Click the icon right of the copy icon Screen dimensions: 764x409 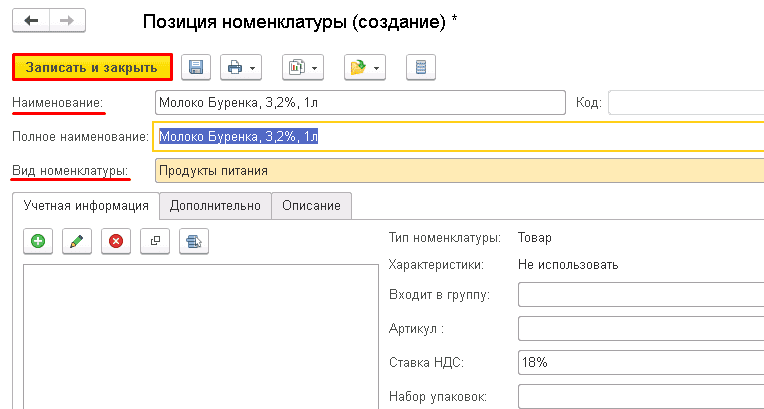click(x=194, y=241)
